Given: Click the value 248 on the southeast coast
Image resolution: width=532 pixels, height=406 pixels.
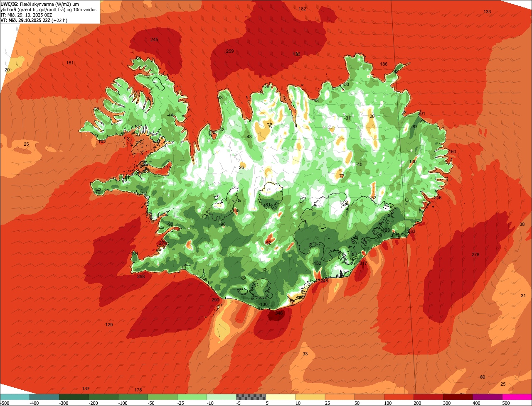Looking at the screenshot, I should (324, 281).
